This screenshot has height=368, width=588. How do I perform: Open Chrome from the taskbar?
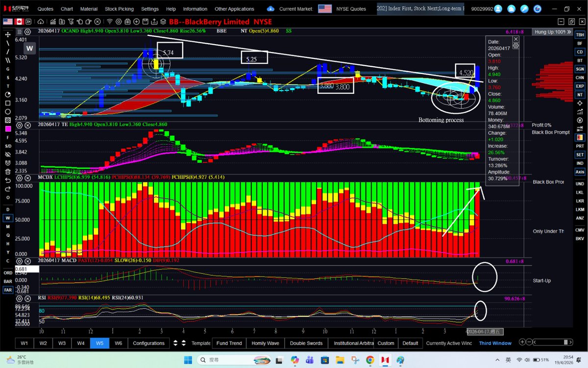[x=370, y=360]
